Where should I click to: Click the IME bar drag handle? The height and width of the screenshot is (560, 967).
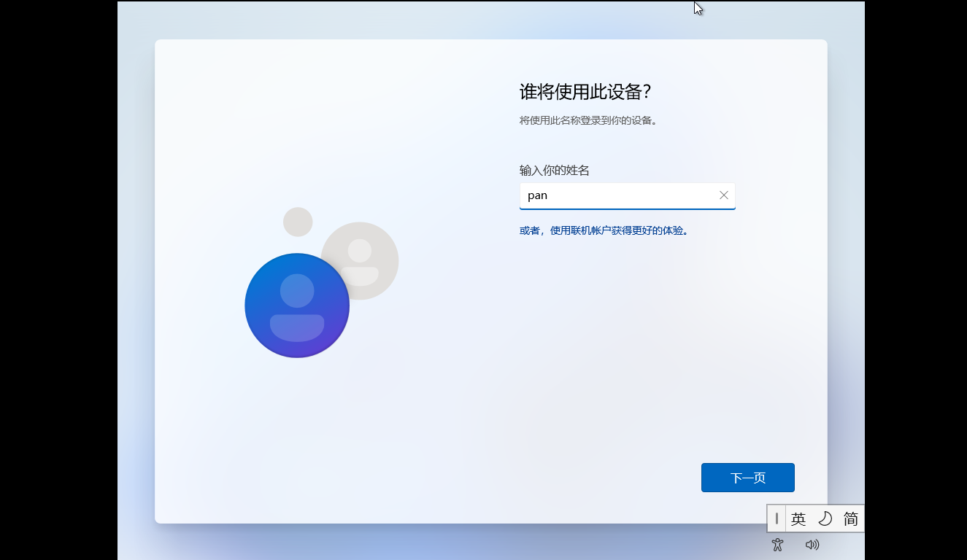pyautogui.click(x=777, y=519)
